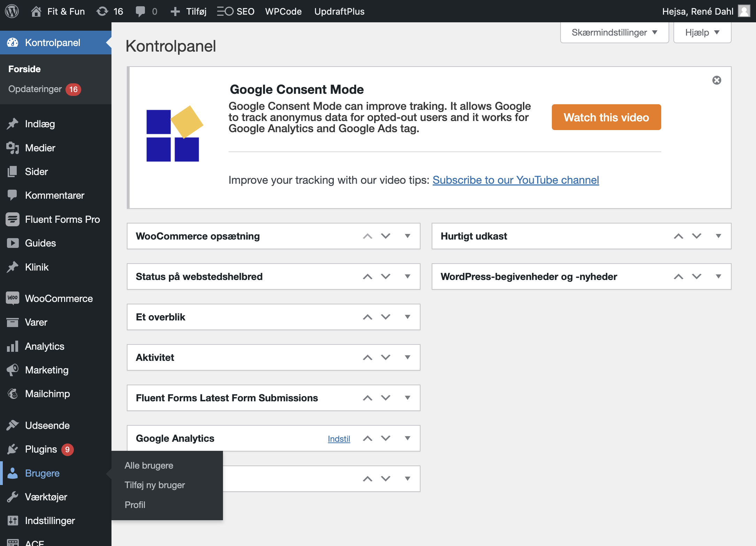Toggle Status på webstedshelbred panel
756x546 pixels.
pos(407,276)
